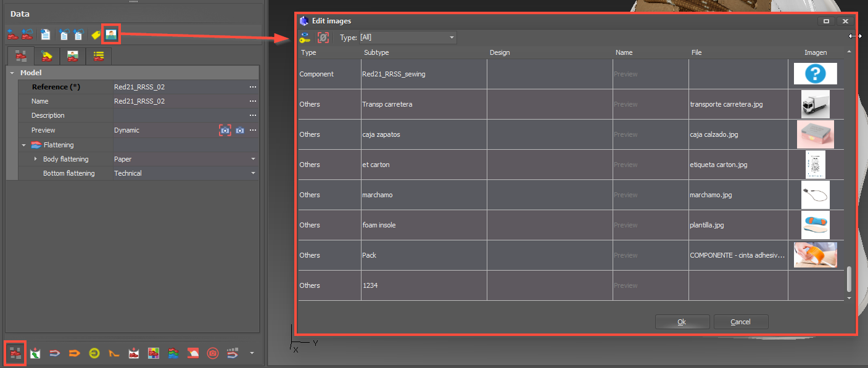Click the truck thumbnail for Transp carretera
This screenshot has height=368, width=868.
pos(815,104)
